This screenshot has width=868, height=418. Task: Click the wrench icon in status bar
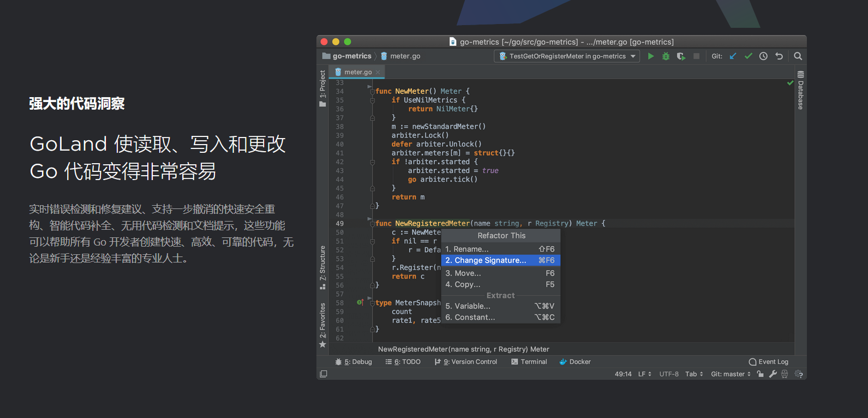[x=773, y=374]
